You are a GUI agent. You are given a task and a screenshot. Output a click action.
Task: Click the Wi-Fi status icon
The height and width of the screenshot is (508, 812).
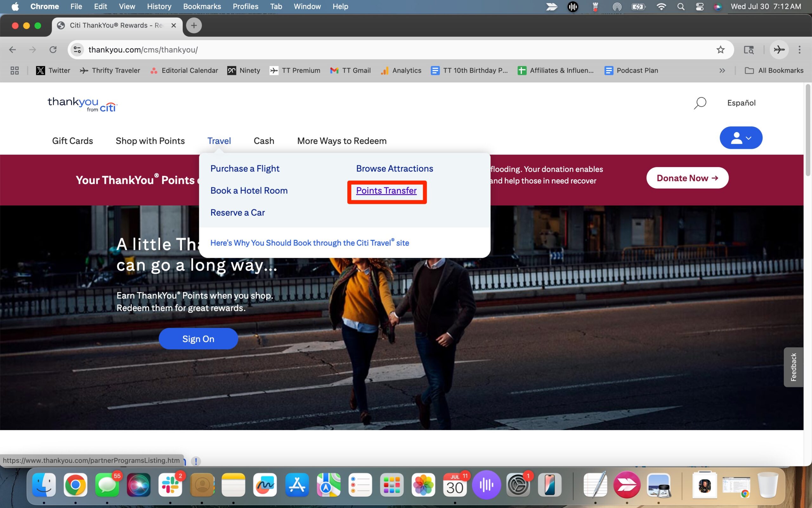pos(661,6)
